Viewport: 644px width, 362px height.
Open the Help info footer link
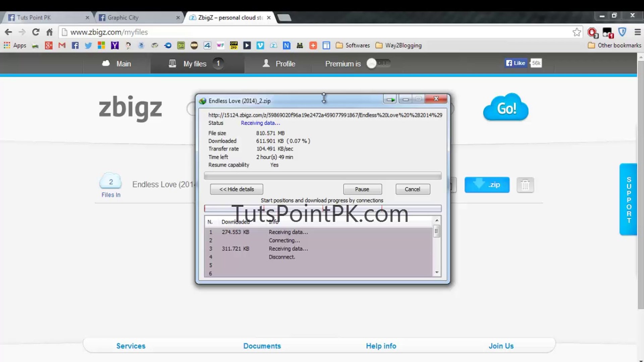click(x=381, y=346)
